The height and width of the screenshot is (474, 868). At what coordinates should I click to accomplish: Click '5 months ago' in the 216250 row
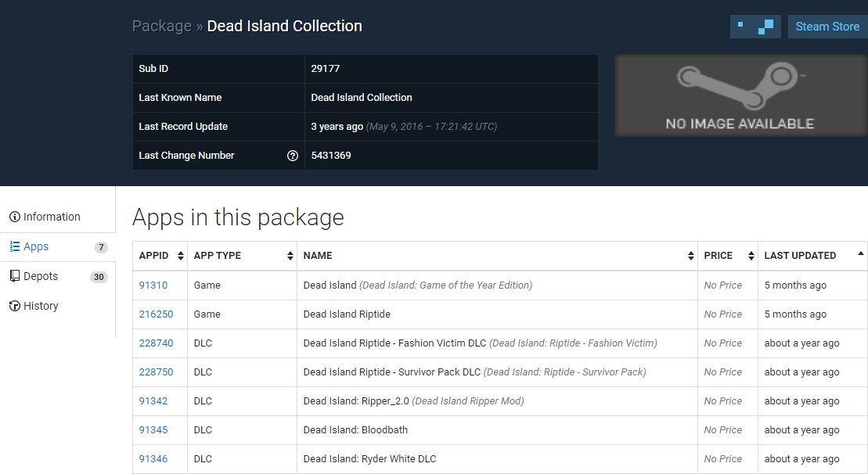click(x=795, y=314)
